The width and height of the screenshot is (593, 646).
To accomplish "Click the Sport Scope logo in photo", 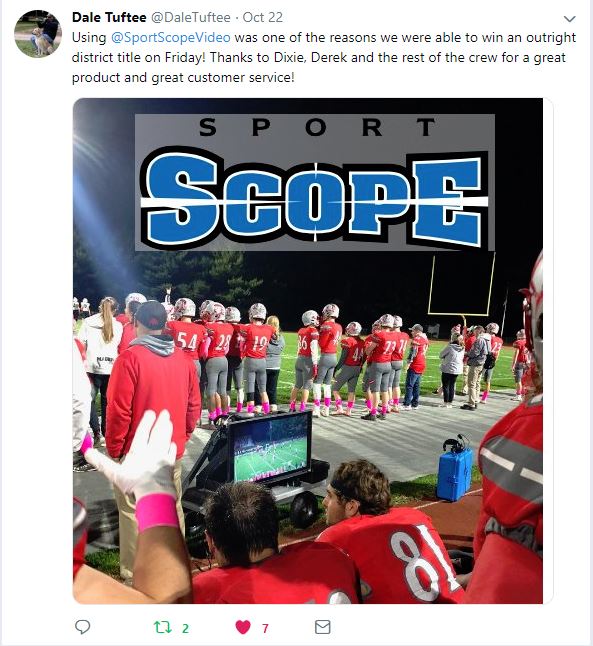I will [x=315, y=183].
